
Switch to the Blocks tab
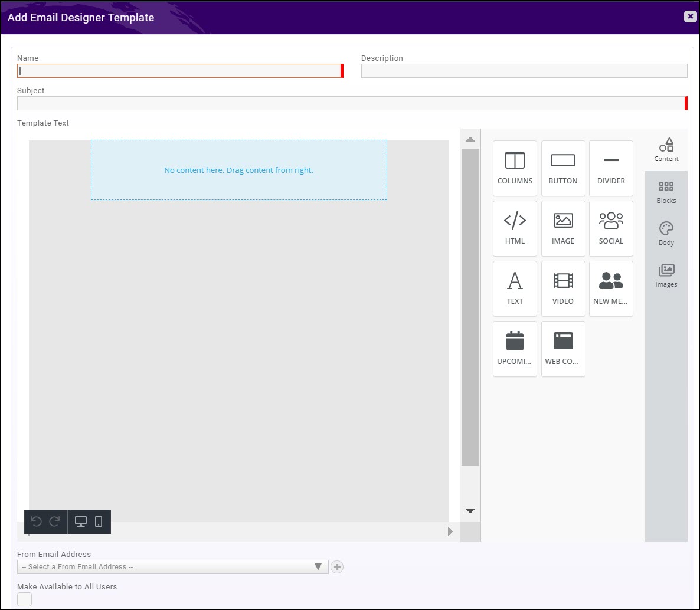pos(666,191)
